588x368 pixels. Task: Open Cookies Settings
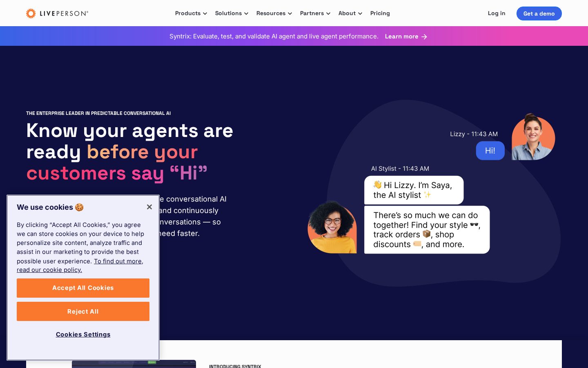tap(83, 334)
